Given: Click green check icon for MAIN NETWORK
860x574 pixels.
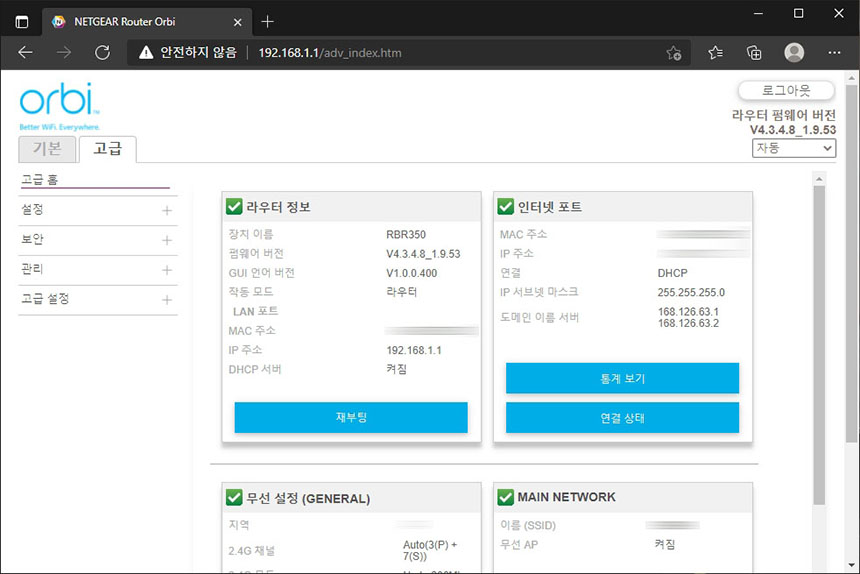Looking at the screenshot, I should [505, 497].
